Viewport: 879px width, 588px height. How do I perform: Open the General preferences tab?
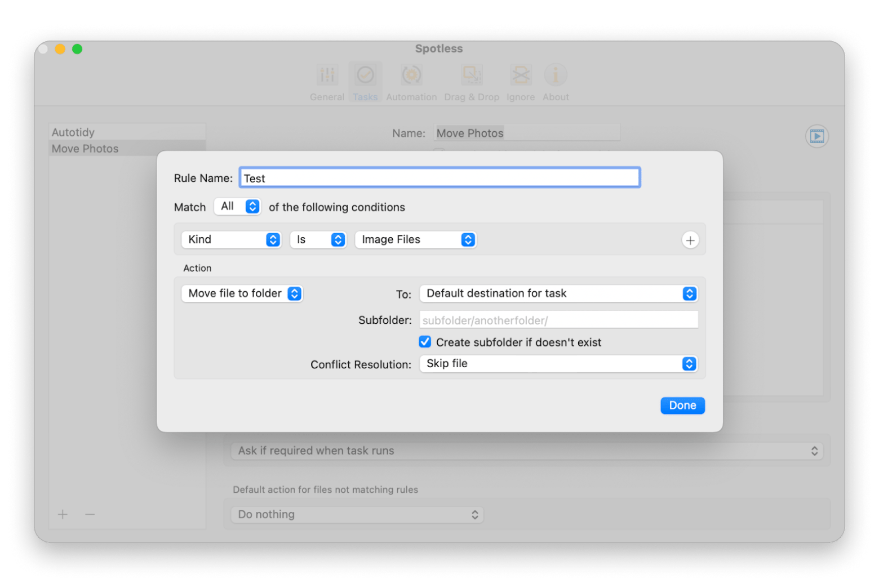327,82
